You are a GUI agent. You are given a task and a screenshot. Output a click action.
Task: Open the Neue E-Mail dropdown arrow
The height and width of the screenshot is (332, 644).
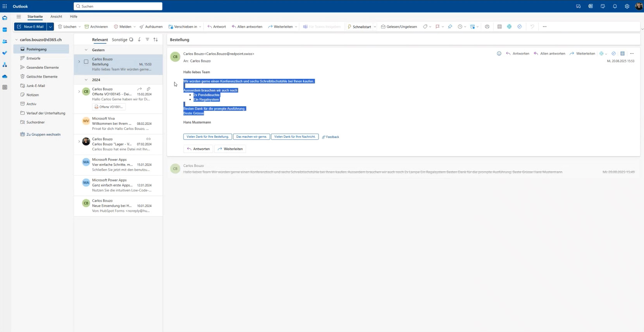tap(50, 27)
